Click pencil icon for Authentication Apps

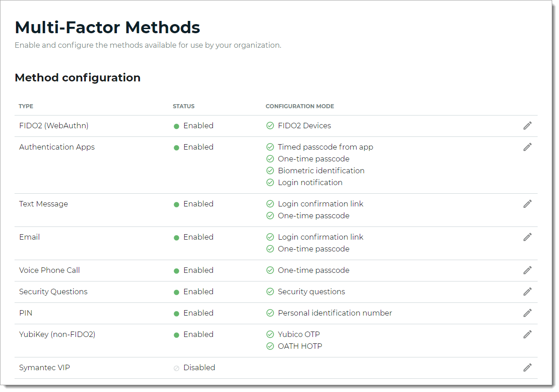point(527,147)
